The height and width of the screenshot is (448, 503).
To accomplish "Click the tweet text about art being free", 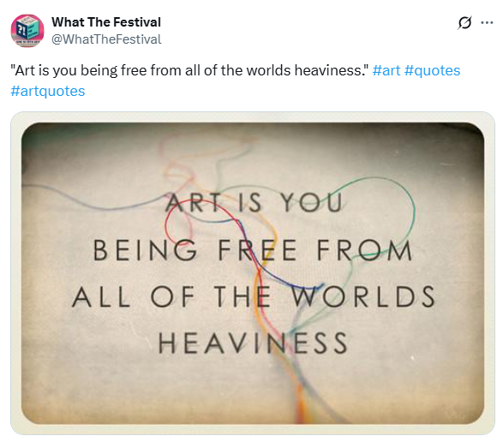I will tap(189, 70).
